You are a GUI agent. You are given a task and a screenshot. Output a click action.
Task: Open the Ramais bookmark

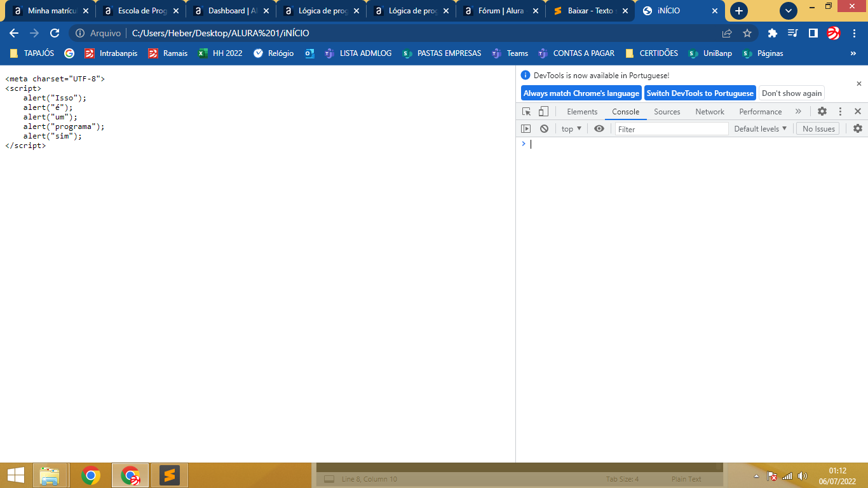pos(168,53)
